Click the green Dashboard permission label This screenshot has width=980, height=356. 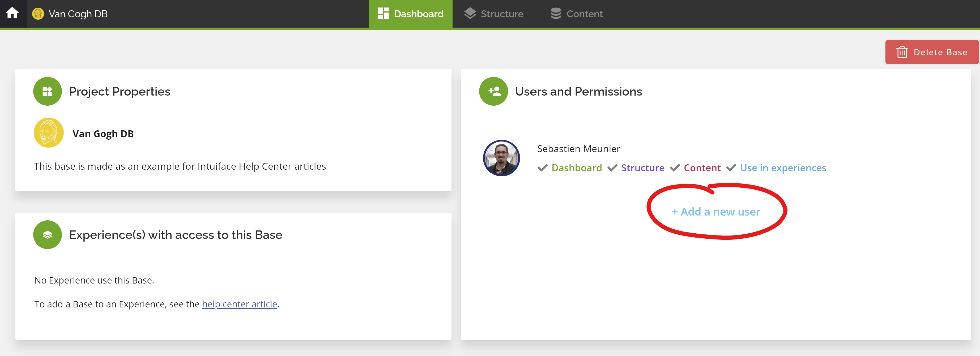click(x=577, y=168)
